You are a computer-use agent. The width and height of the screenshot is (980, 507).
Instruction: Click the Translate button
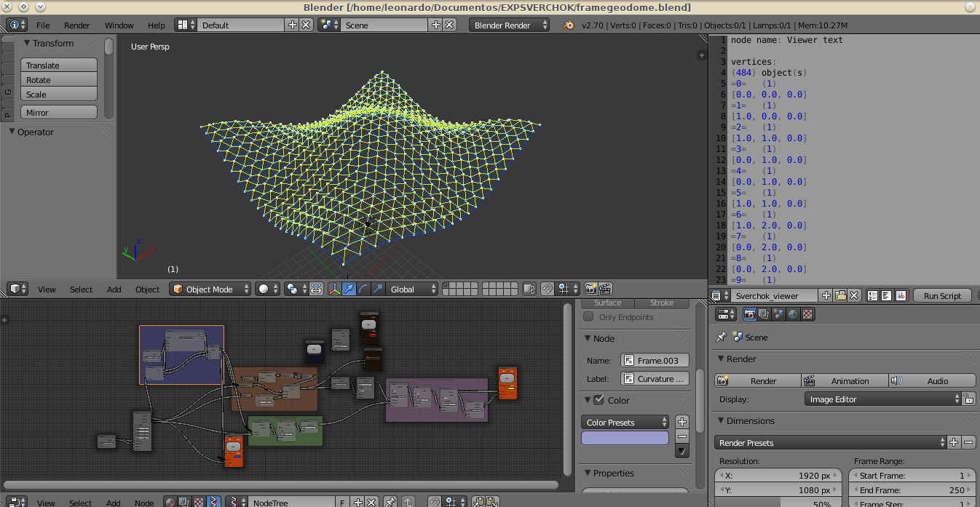(59, 65)
